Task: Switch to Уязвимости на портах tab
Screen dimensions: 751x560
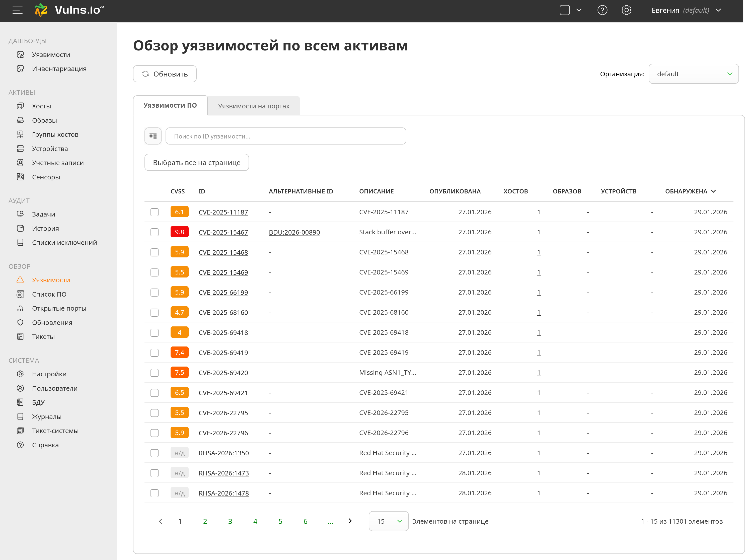Action: pos(254,106)
